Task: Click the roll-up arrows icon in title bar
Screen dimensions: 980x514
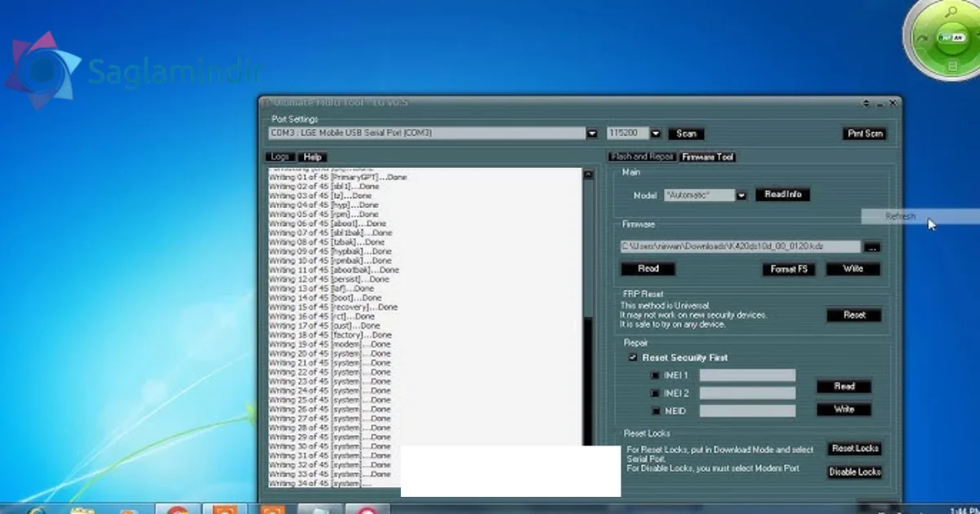Action: tap(866, 104)
